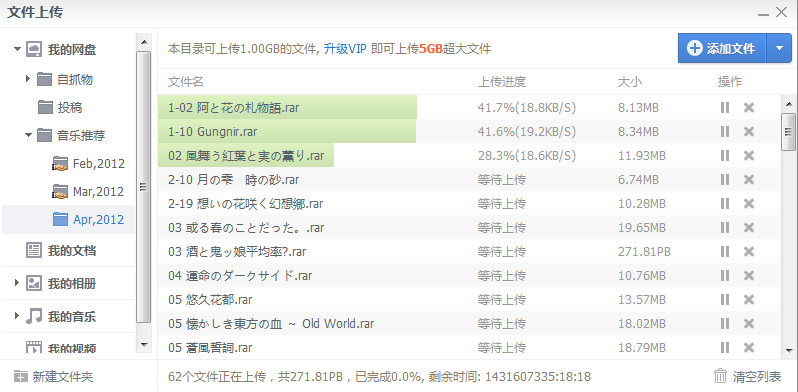Pause 04 運命のダークサイド.rar upload
The width and height of the screenshot is (798, 392).
tap(725, 275)
